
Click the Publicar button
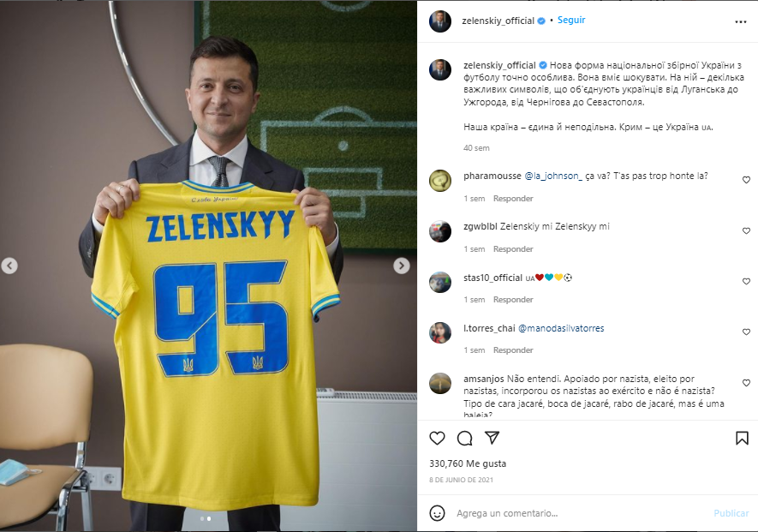click(731, 513)
